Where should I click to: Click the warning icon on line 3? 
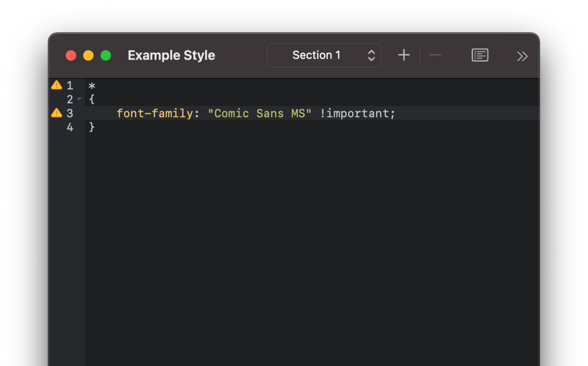click(57, 113)
